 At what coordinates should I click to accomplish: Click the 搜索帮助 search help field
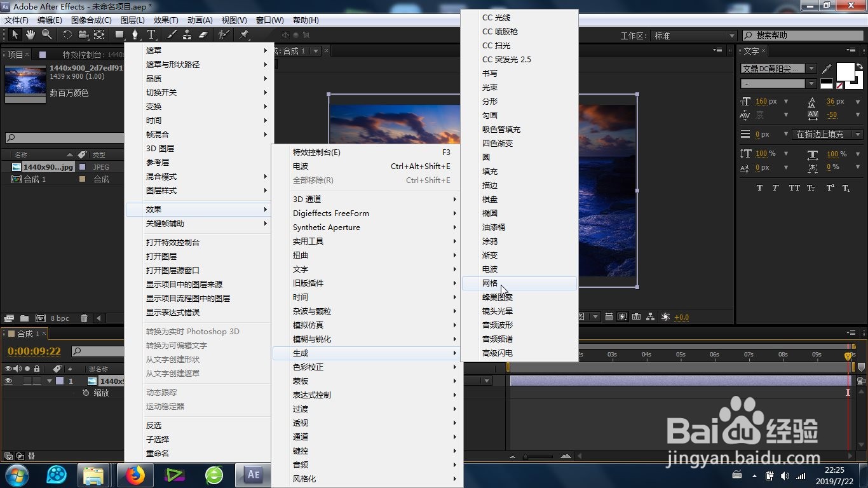[802, 36]
